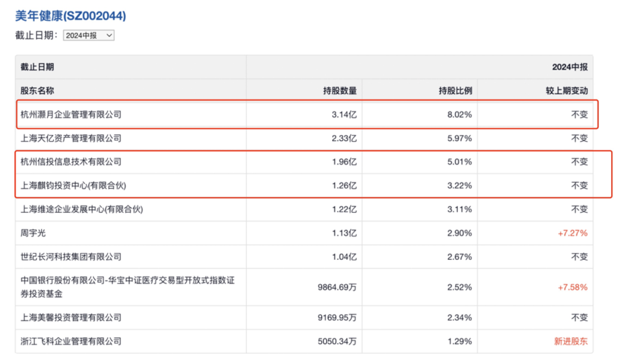
Task: Click the 中国银行-华宝中证医疗 fund name
Action: pyautogui.click(x=127, y=287)
